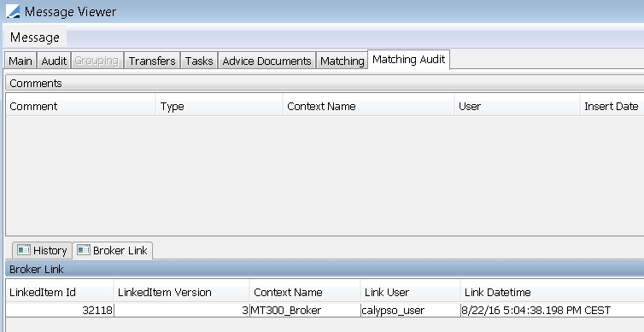Show the History sub-tab
Screen dimensions: 644x332
[x=42, y=250]
